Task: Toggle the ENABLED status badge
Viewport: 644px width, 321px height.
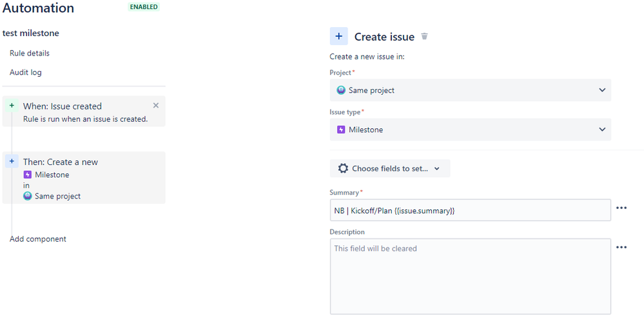Action: click(143, 7)
